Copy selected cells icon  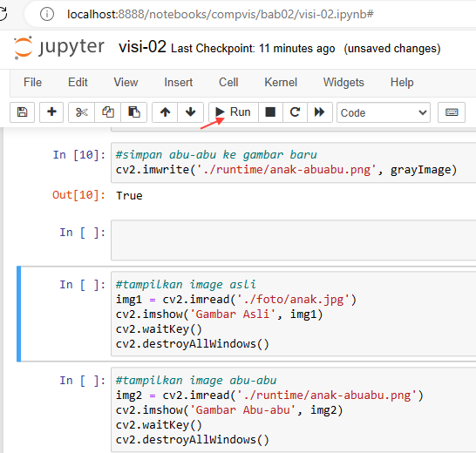pos(108,112)
